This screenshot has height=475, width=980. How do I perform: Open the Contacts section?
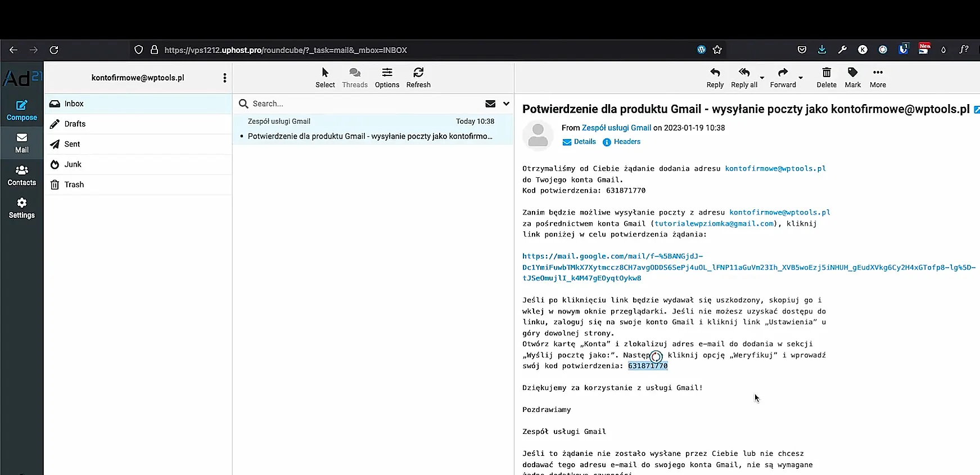click(x=21, y=175)
